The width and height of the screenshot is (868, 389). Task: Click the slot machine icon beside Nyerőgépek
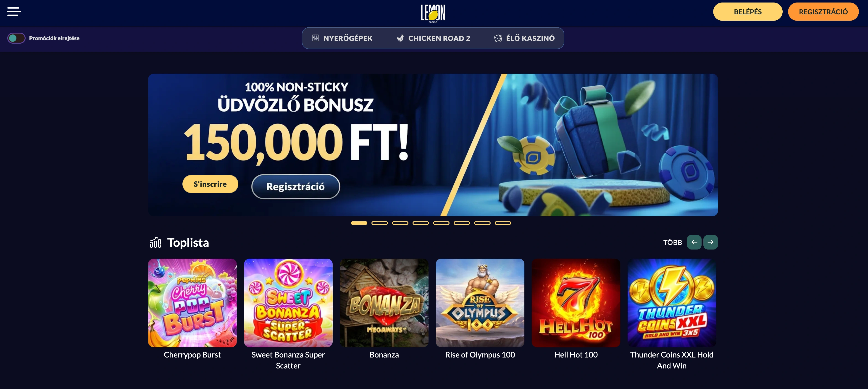click(x=315, y=38)
